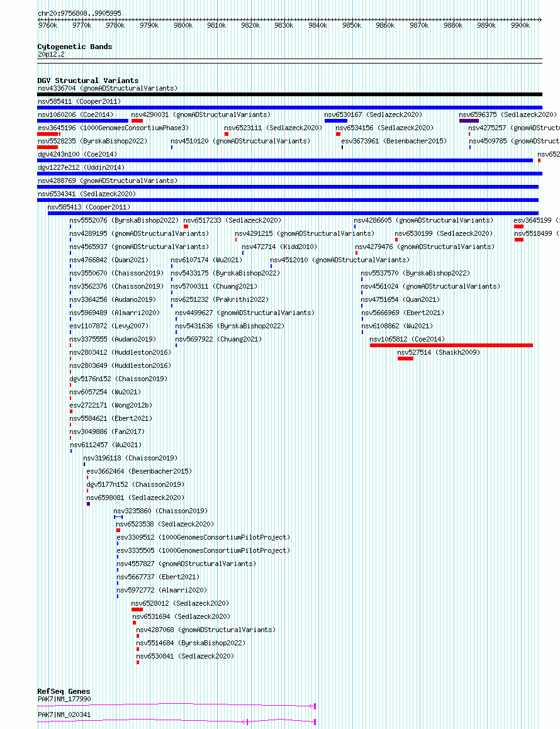The height and width of the screenshot is (729, 560).
Task: Click dgv1227e212 (Uddin2014) label
Action: tap(81, 167)
